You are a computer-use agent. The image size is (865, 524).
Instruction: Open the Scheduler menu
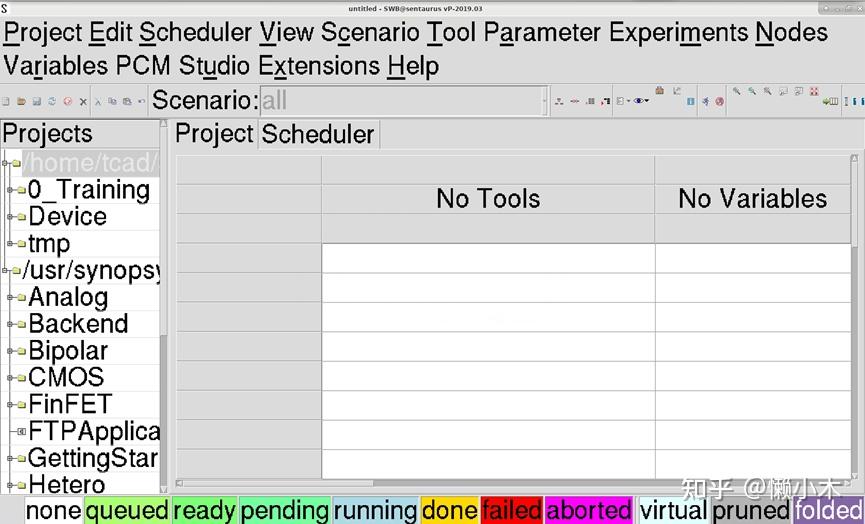tap(195, 32)
